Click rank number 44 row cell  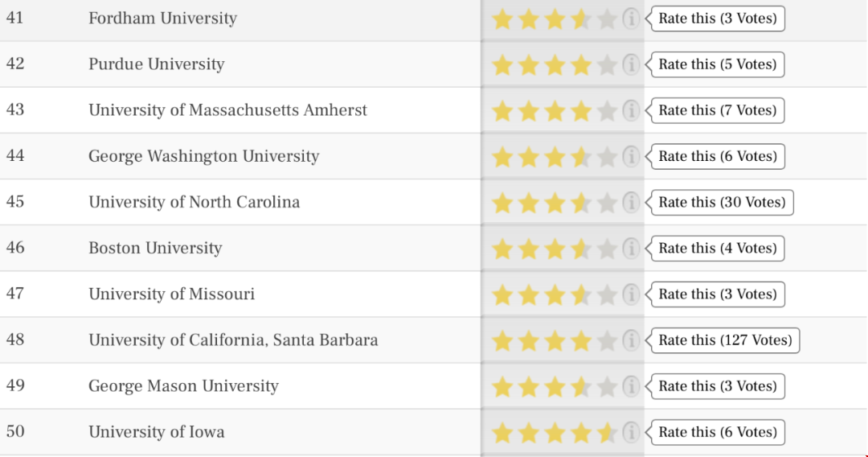[15, 155]
